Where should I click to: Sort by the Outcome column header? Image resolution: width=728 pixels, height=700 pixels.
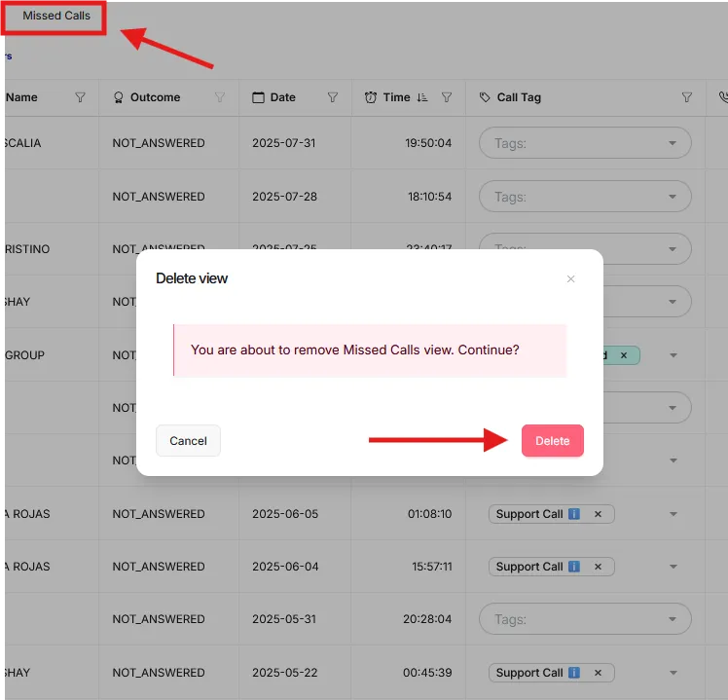(x=155, y=97)
